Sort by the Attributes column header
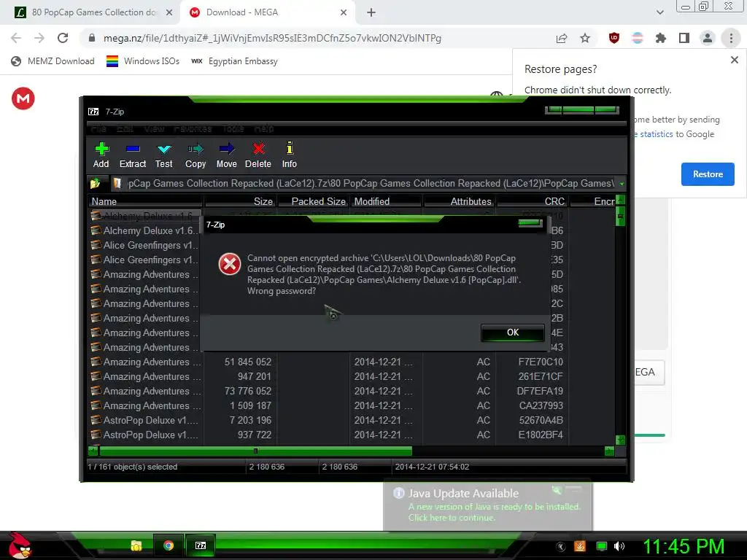 tap(460, 201)
